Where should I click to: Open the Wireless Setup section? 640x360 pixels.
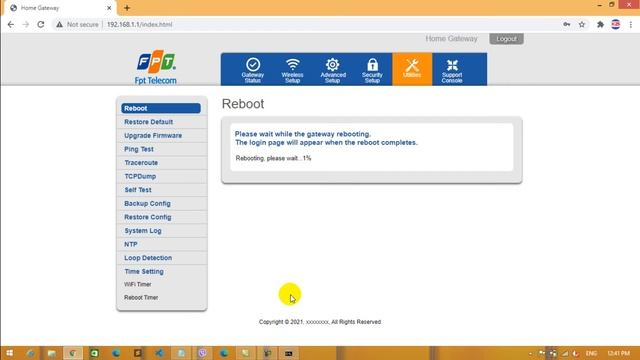click(x=292, y=69)
